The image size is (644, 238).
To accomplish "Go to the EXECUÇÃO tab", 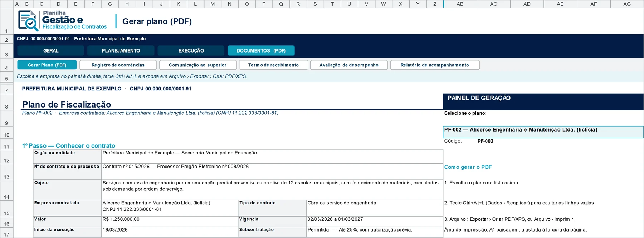I will tap(191, 51).
